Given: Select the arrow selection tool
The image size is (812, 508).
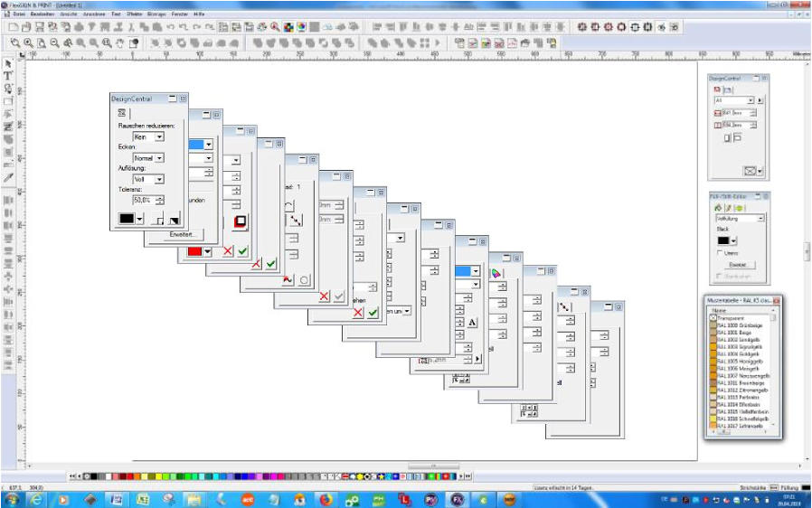Looking at the screenshot, I should point(8,64).
